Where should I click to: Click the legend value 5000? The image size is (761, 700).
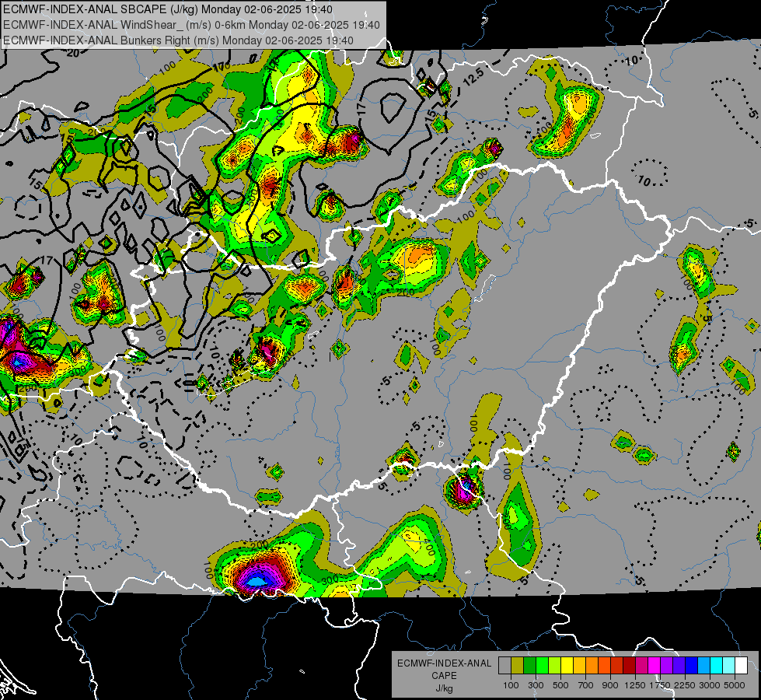pyautogui.click(x=735, y=685)
